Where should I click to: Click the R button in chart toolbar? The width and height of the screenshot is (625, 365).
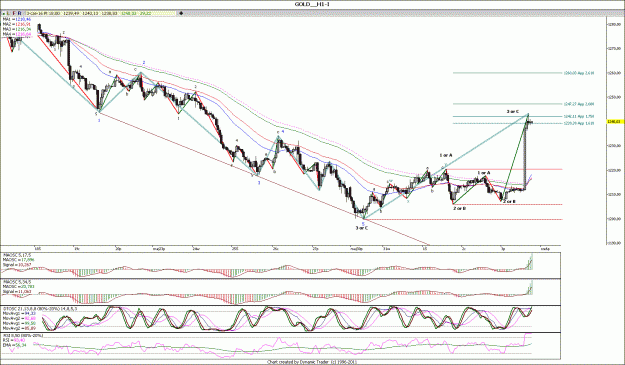pyautogui.click(x=20, y=13)
